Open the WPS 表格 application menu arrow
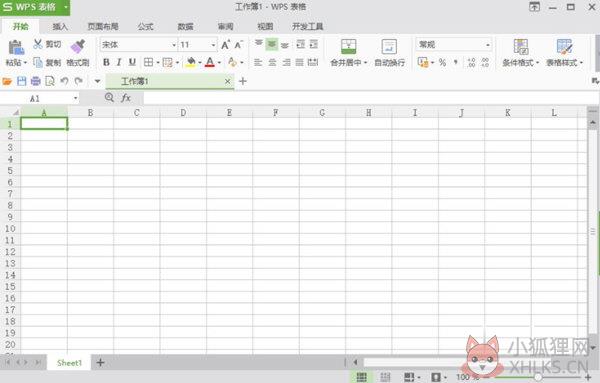The width and height of the screenshot is (600, 383). pyautogui.click(x=65, y=7)
